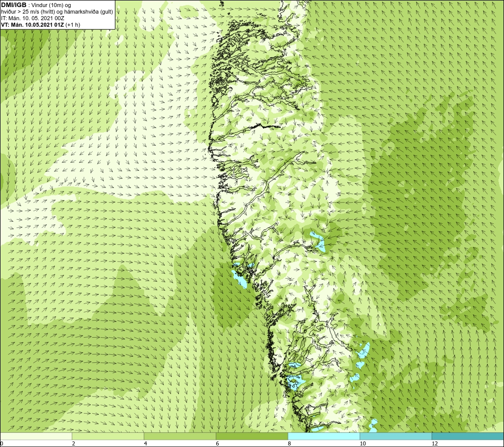Click the '(+1 h)' forecast offset text
Image resolution: width=504 pixels, height=447 pixels.
pyautogui.click(x=73, y=25)
